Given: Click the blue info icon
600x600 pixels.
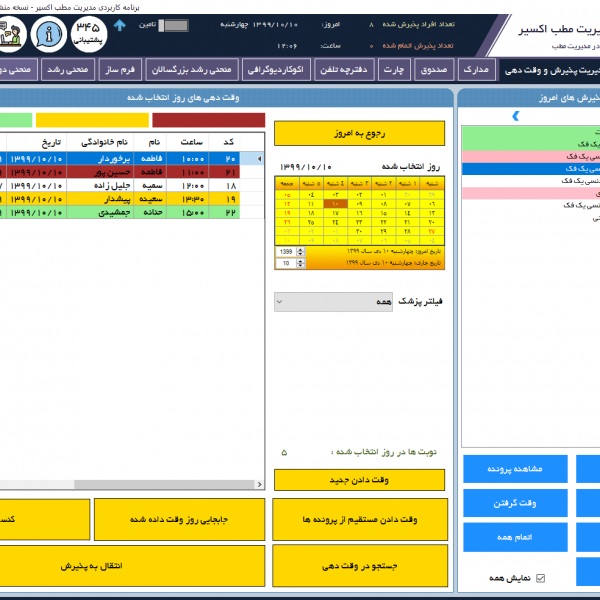Looking at the screenshot, I should (x=48, y=34).
